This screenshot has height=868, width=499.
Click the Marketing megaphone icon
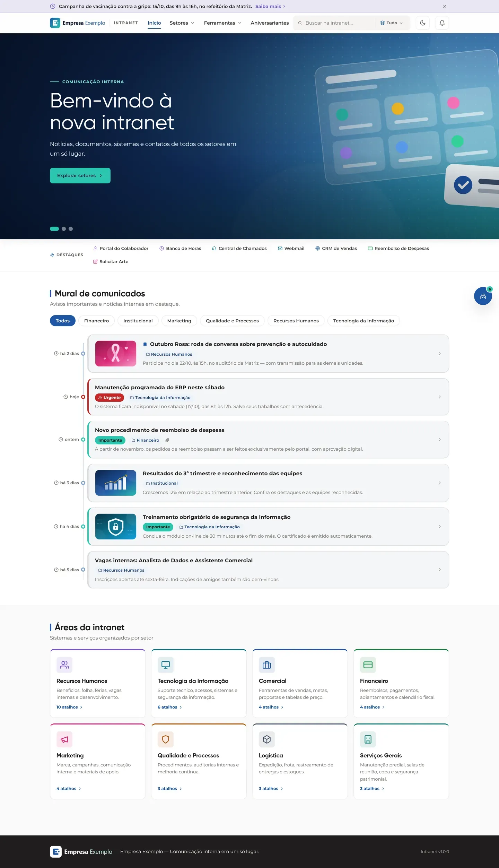(x=64, y=739)
